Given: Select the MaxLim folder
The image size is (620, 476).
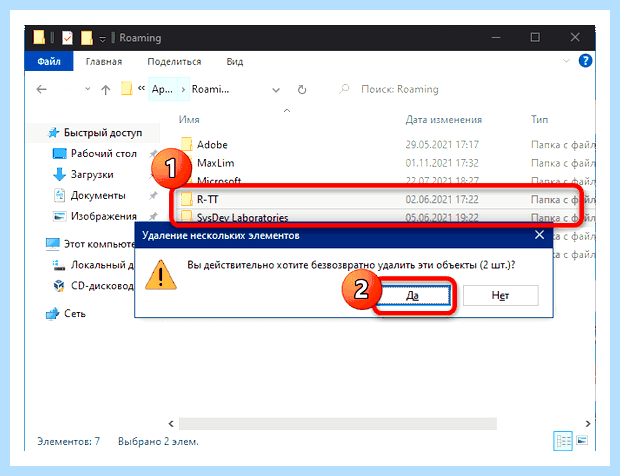Looking at the screenshot, I should point(215,163).
